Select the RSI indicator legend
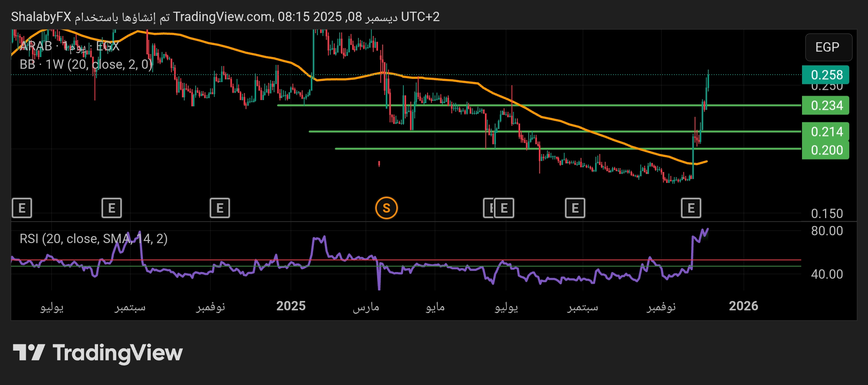The height and width of the screenshot is (385, 868). pos(94,238)
